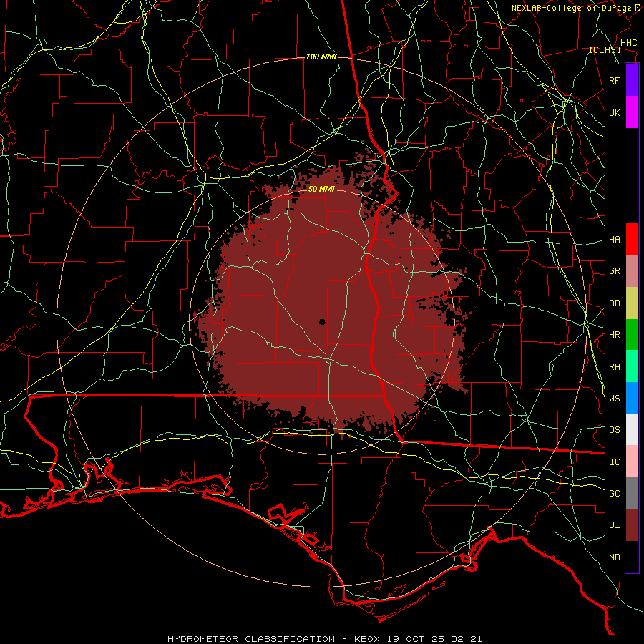The image size is (644, 644).
Task: Click the 'UK' legend label
Action: point(615,112)
